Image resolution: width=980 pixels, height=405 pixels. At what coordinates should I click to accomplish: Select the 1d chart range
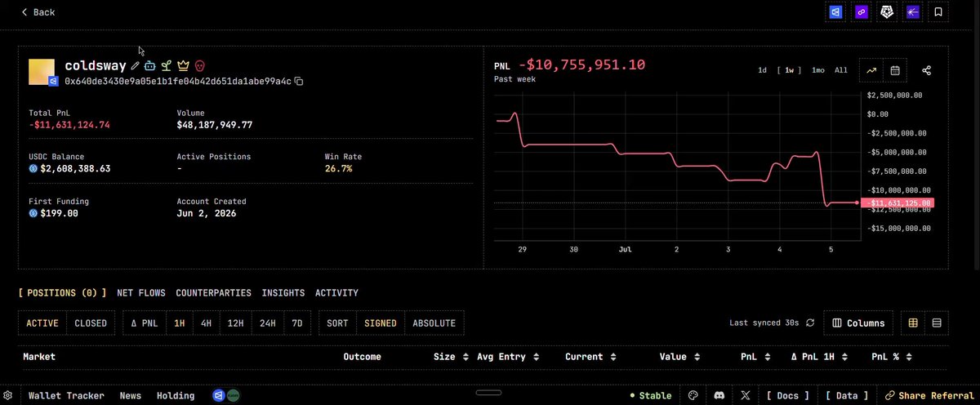762,70
